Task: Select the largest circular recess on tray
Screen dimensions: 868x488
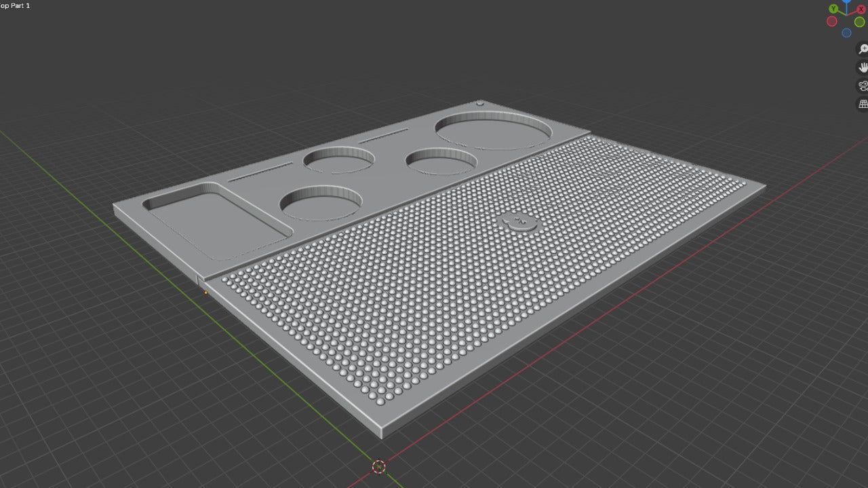Action: (493, 130)
